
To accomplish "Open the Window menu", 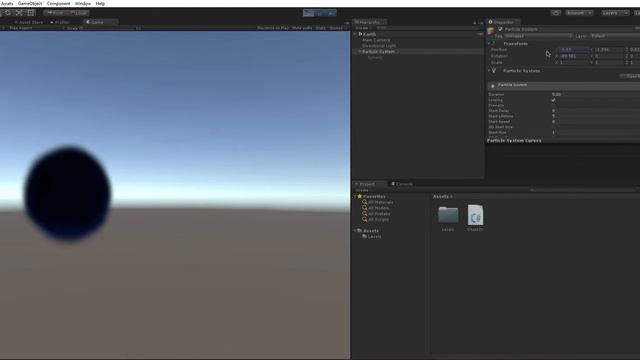I will [83, 3].
